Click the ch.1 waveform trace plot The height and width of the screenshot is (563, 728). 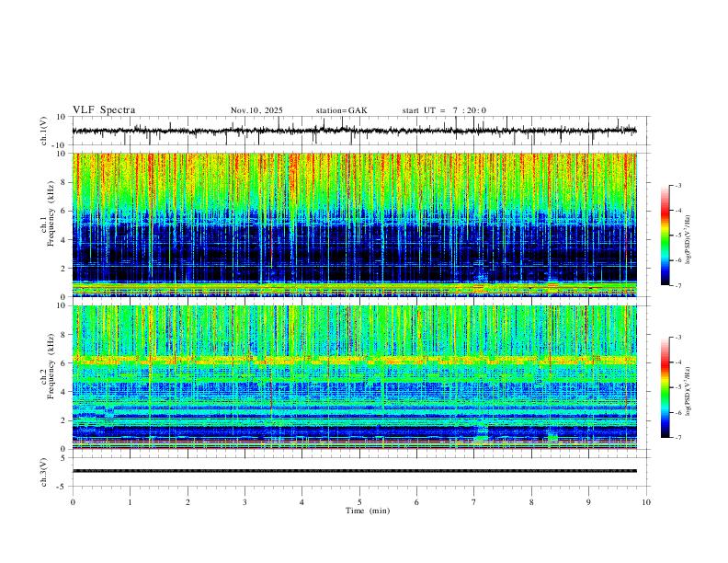point(354,131)
